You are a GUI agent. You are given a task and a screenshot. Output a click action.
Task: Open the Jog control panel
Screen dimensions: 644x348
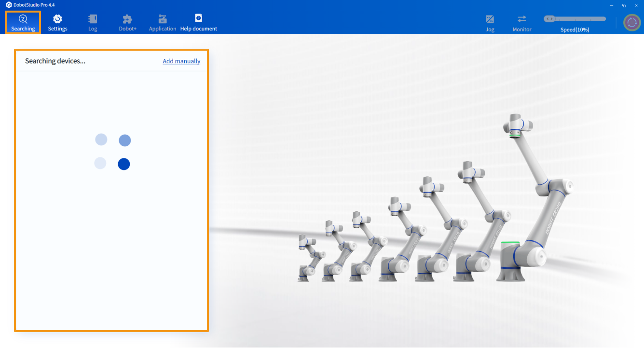pos(490,22)
